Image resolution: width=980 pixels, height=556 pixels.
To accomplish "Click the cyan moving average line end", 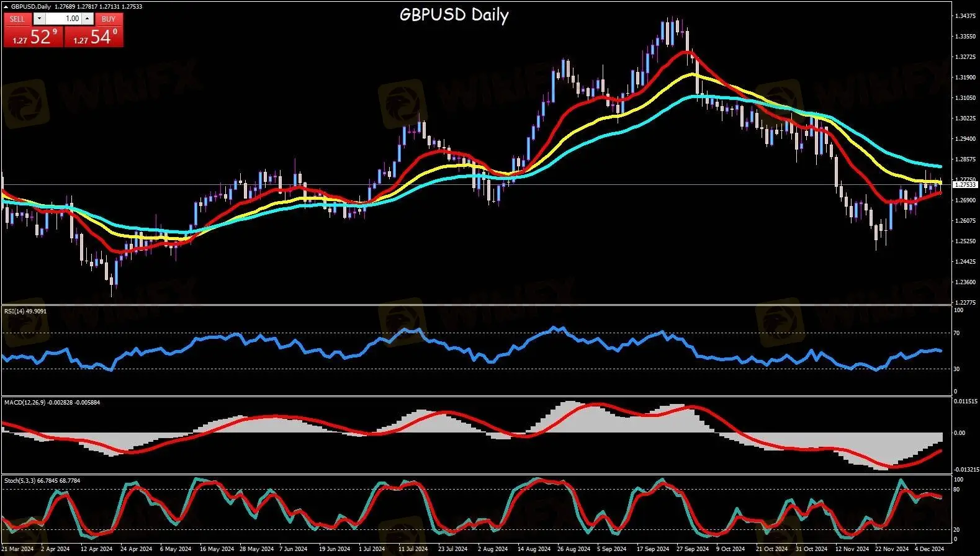I will click(x=940, y=166).
